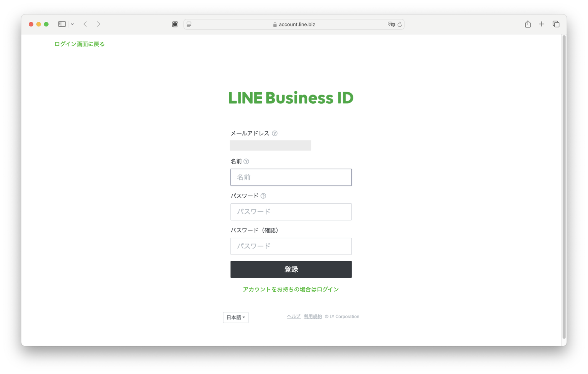Go forward with the browser forward arrow
Viewport: 588px width, 374px height.
point(99,24)
